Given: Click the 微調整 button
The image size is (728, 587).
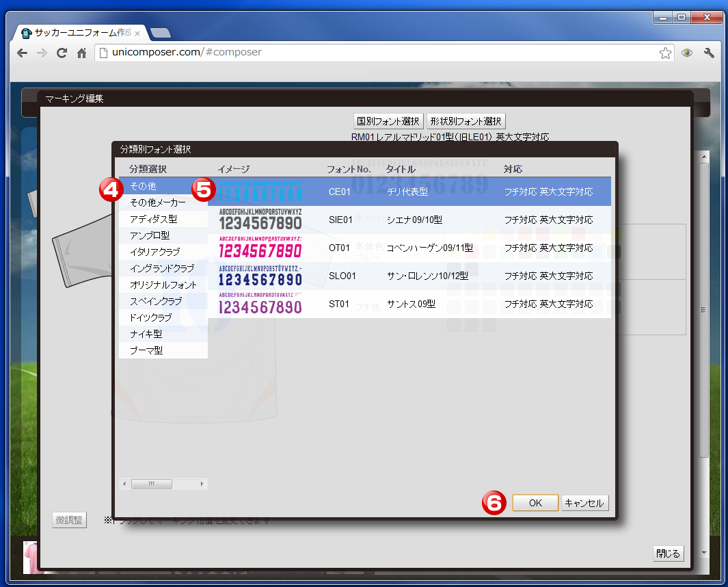Looking at the screenshot, I should coord(69,520).
